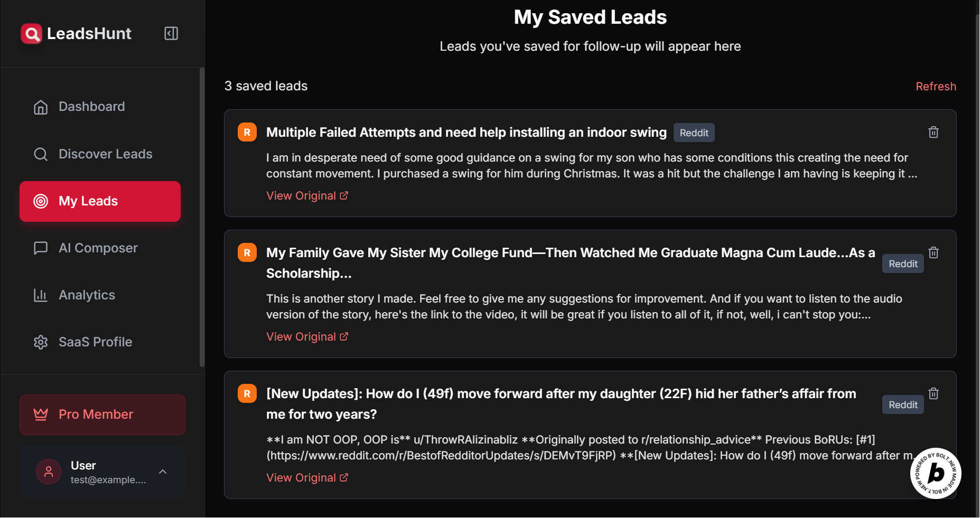Click the sidebar scrollbar

(202, 216)
